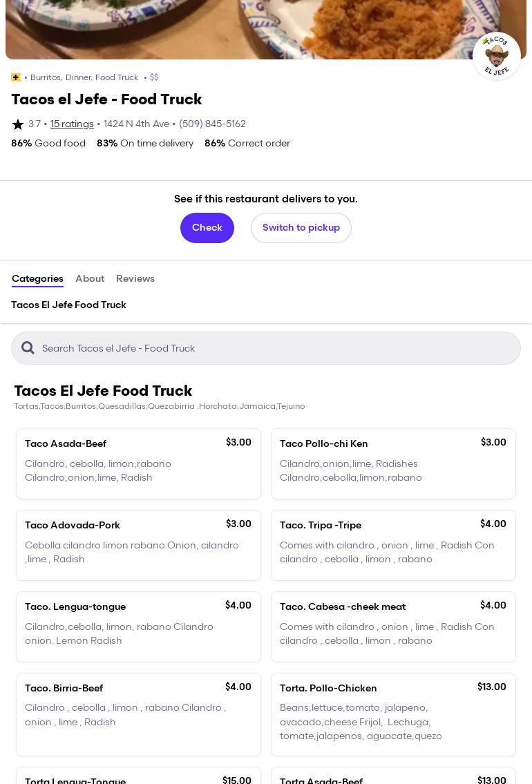The image size is (532, 784).
Task: Open the Torta. Pollo-Chicken item
Action: (x=393, y=714)
